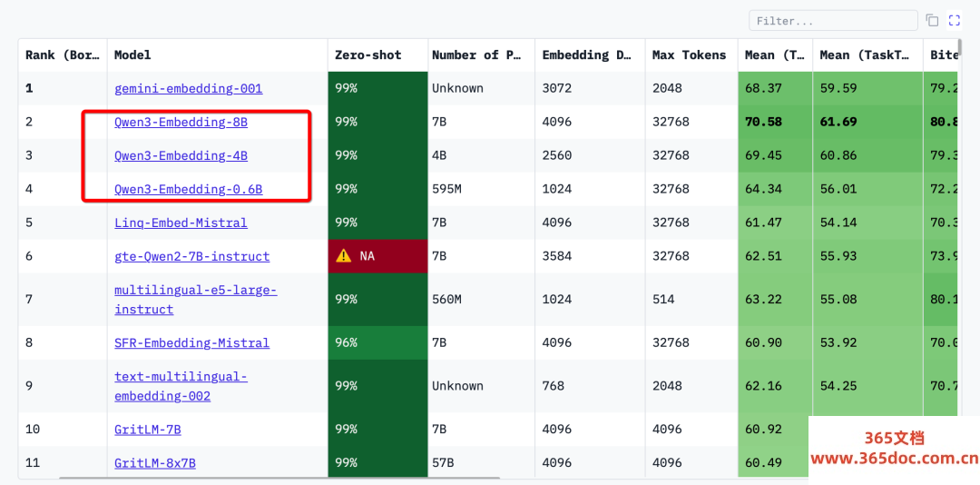The width and height of the screenshot is (980, 485).
Task: Sort by the Embedding Dimensions header
Action: [586, 55]
